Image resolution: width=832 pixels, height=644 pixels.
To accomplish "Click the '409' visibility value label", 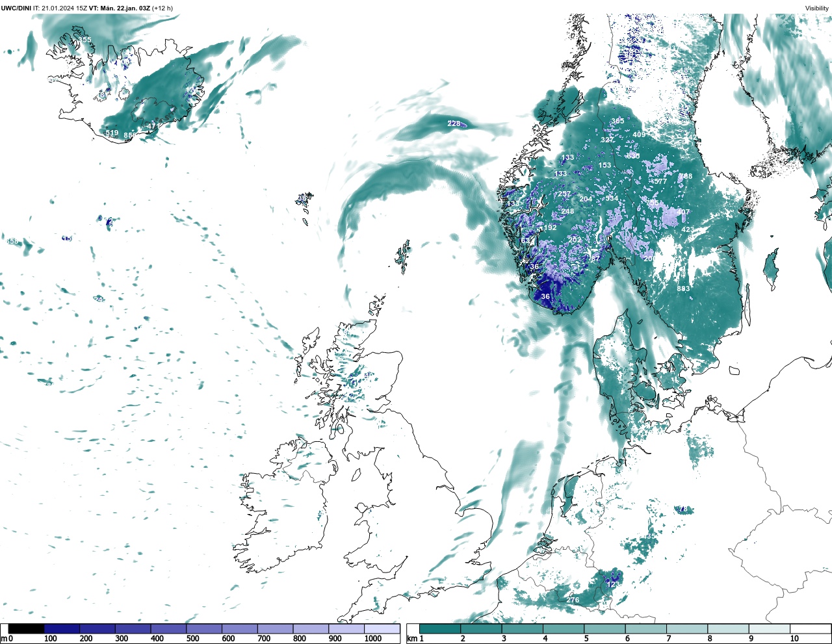I will pos(639,135).
